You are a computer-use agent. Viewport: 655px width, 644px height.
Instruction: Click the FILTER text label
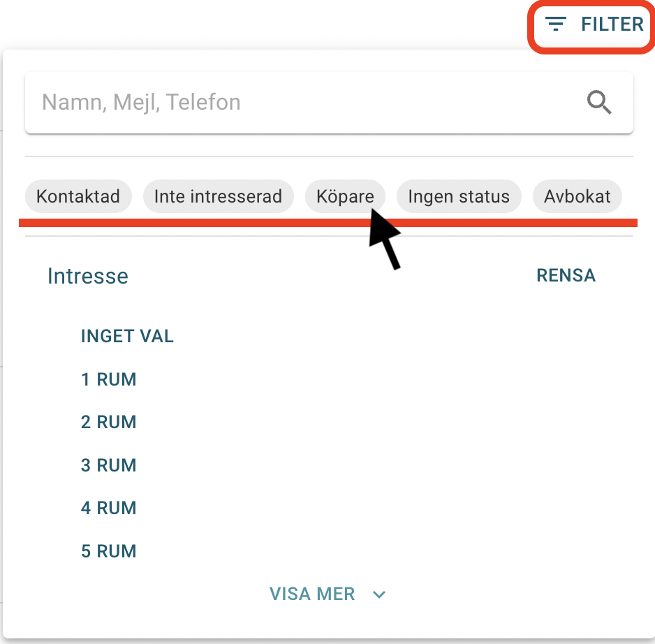coord(612,24)
